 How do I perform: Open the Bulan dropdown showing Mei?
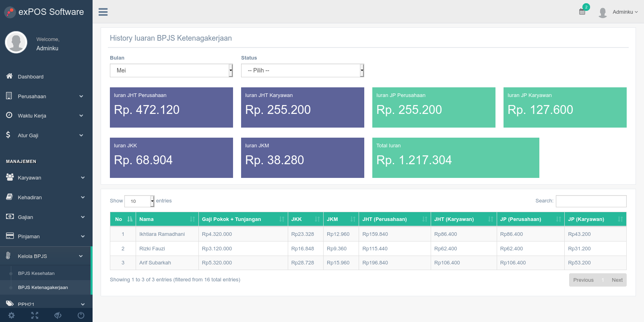(x=171, y=70)
